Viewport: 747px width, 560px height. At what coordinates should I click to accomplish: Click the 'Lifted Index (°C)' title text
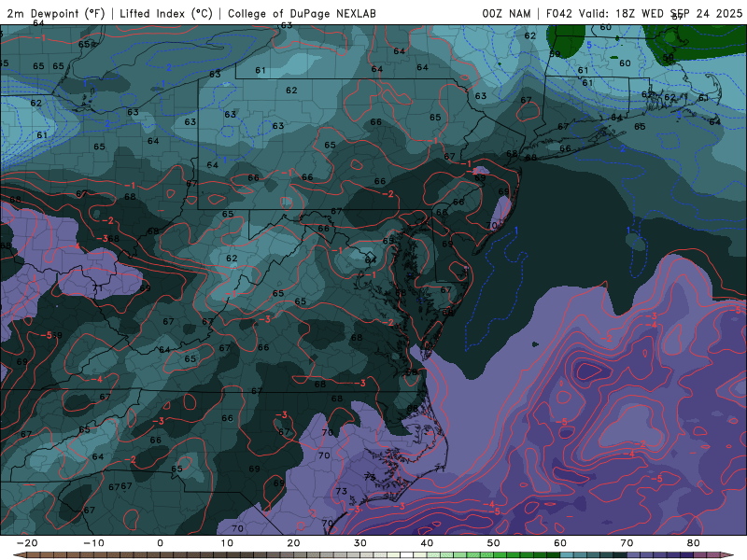(166, 13)
